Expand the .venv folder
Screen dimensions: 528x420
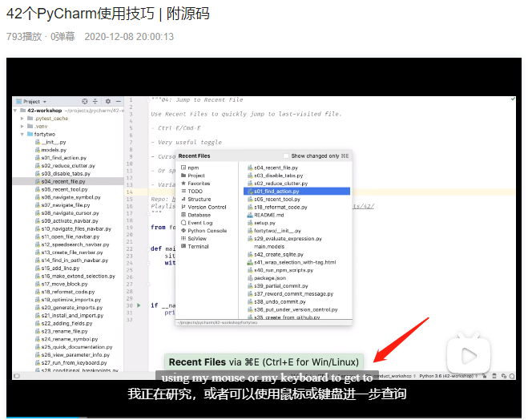tap(22, 127)
